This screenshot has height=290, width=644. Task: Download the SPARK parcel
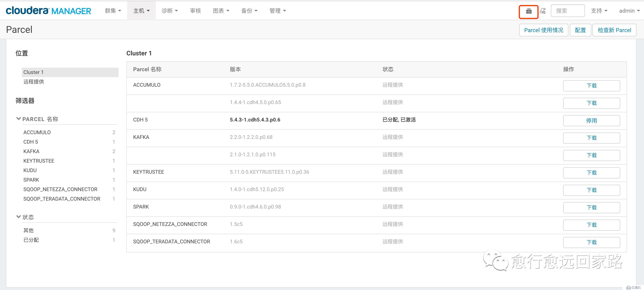point(591,207)
